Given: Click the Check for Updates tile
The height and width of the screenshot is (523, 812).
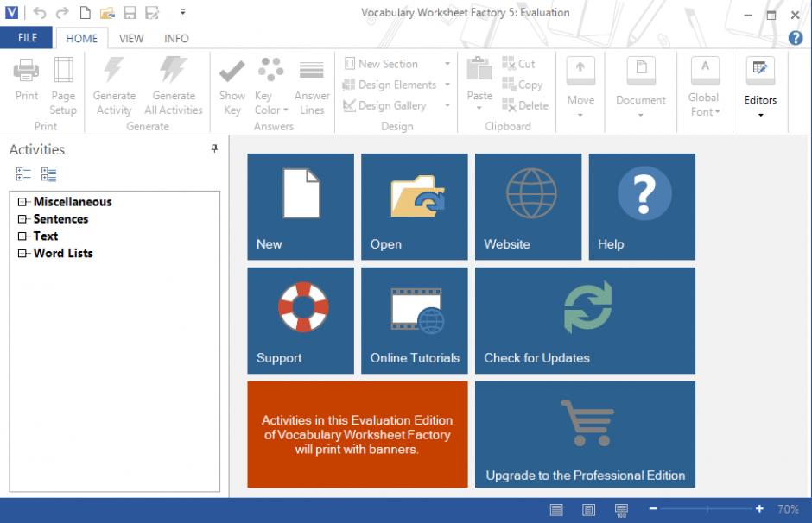Looking at the screenshot, I should [x=585, y=320].
